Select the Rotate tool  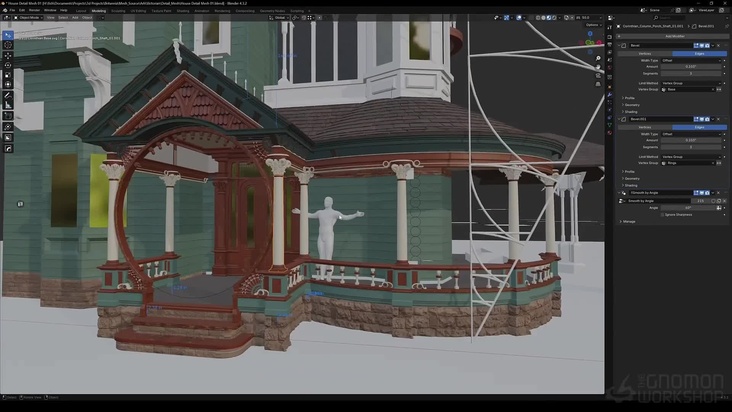[8, 65]
